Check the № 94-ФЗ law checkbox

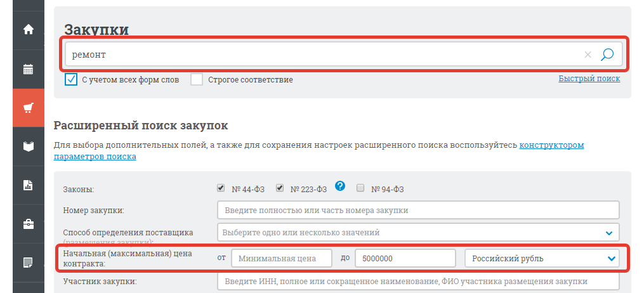coord(360,188)
